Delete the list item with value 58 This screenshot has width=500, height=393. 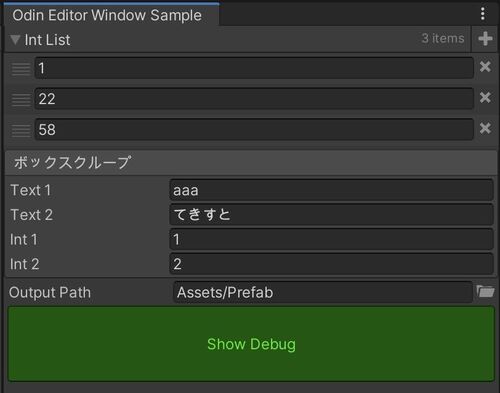(485, 128)
